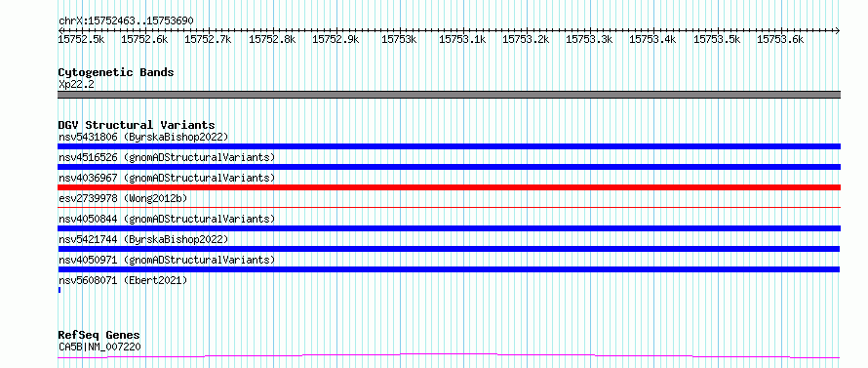Open variant nsv5608071 (Ebert2021) label
The image size is (868, 368).
pos(123,280)
